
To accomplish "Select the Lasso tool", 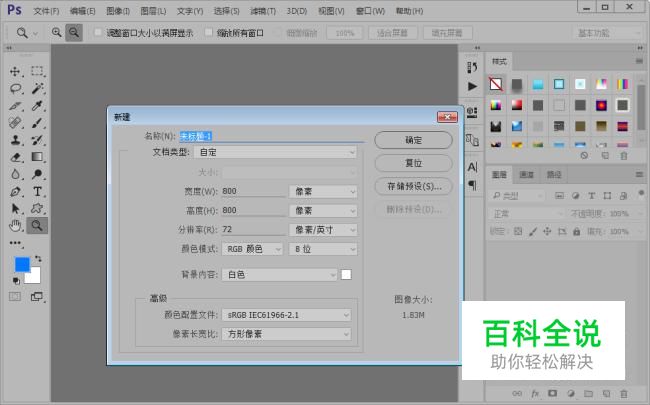I will coord(15,88).
